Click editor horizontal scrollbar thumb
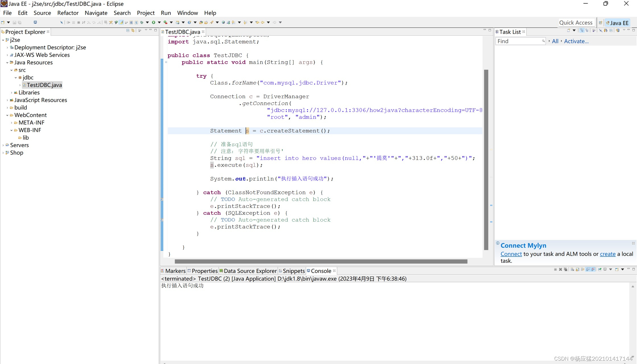The width and height of the screenshot is (637, 364). coord(321,261)
